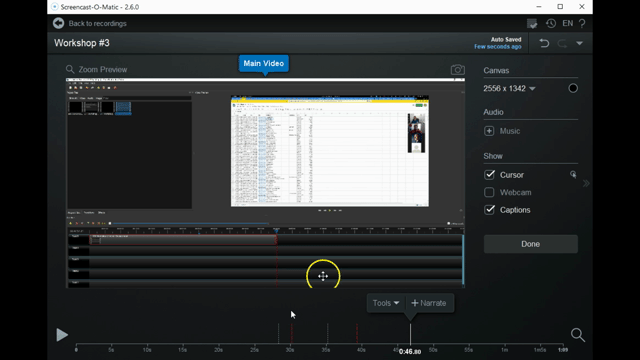Click the Zoom Preview label
This screenshot has height=360, width=640.
pyautogui.click(x=103, y=69)
